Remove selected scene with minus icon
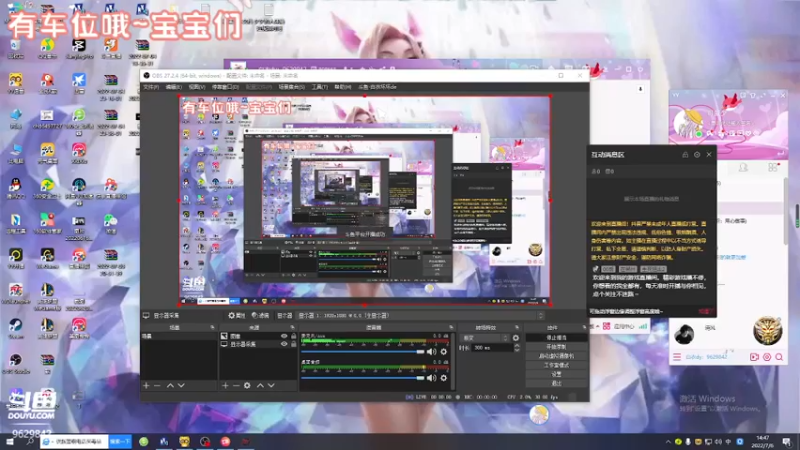Screen dimensions: 800x450 (157, 386)
